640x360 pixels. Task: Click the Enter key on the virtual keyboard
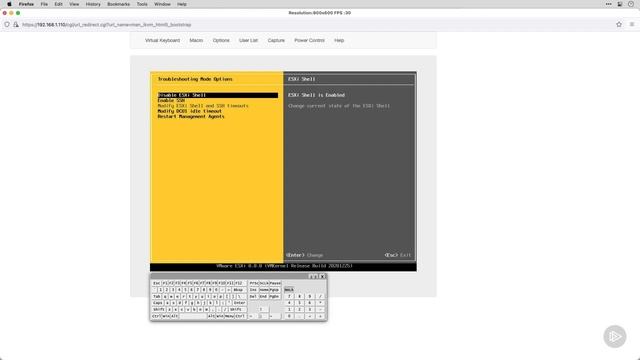click(240, 303)
